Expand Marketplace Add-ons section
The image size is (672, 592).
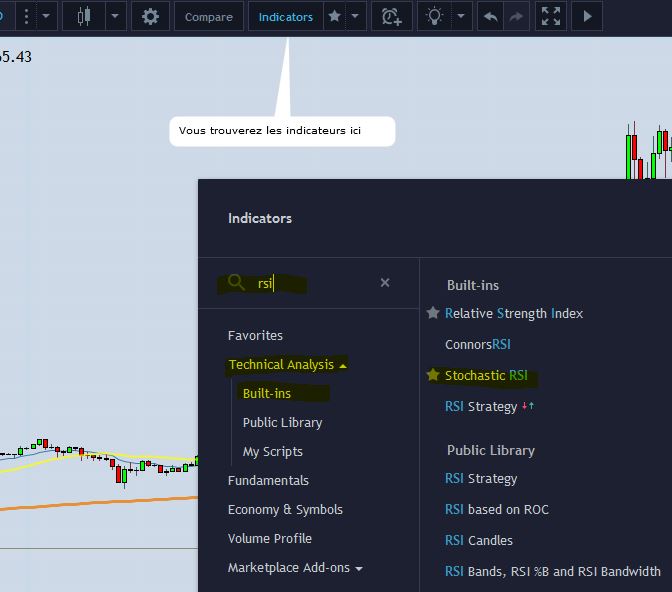358,568
